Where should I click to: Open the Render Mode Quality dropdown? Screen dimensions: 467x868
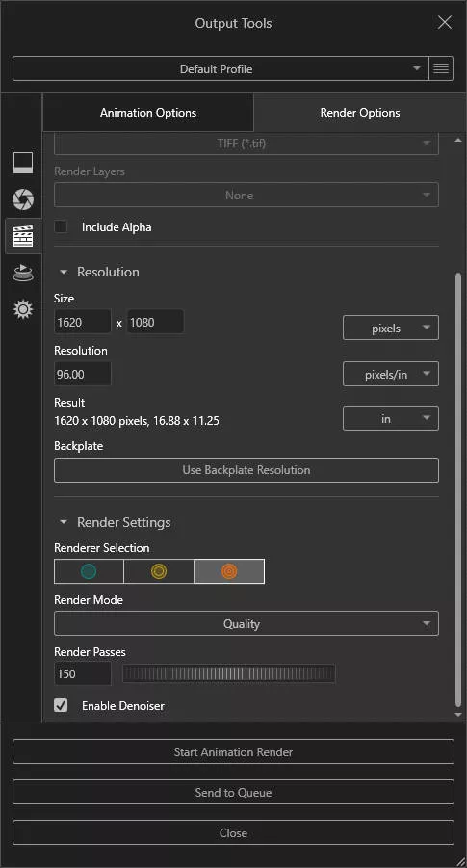click(246, 623)
